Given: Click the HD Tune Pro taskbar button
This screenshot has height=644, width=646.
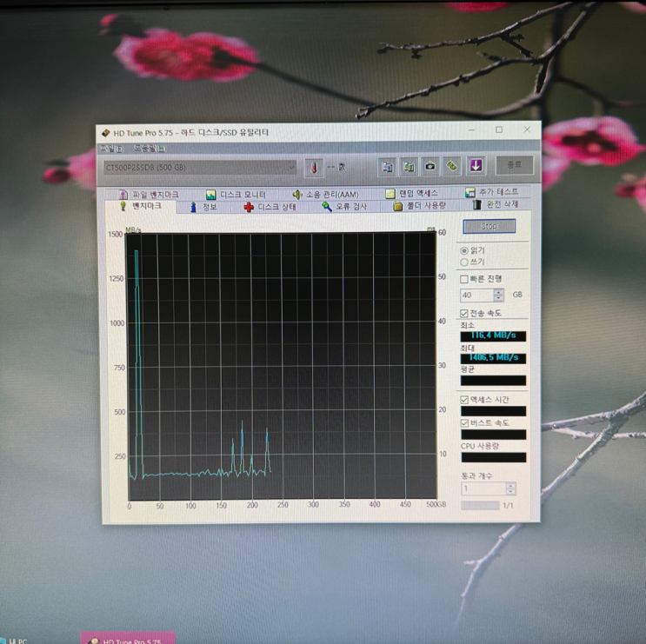Looking at the screenshot, I should pos(128,638).
